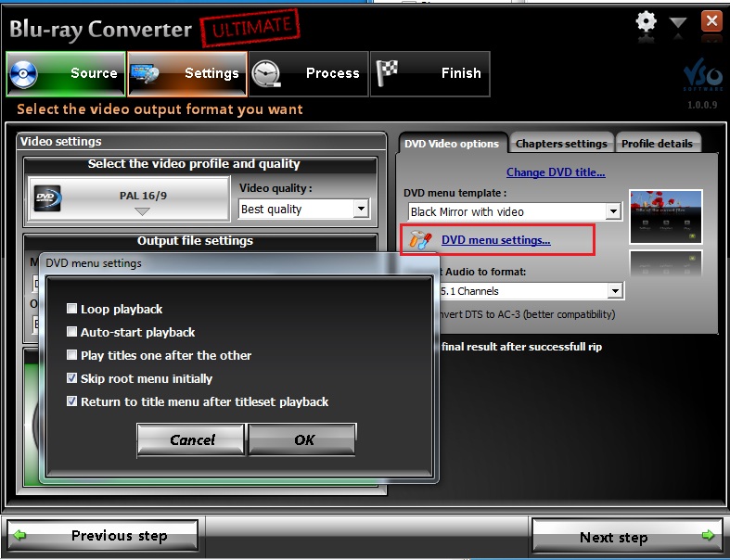730x560 pixels.
Task: Open the DVD menu settings link
Action: tap(496, 240)
